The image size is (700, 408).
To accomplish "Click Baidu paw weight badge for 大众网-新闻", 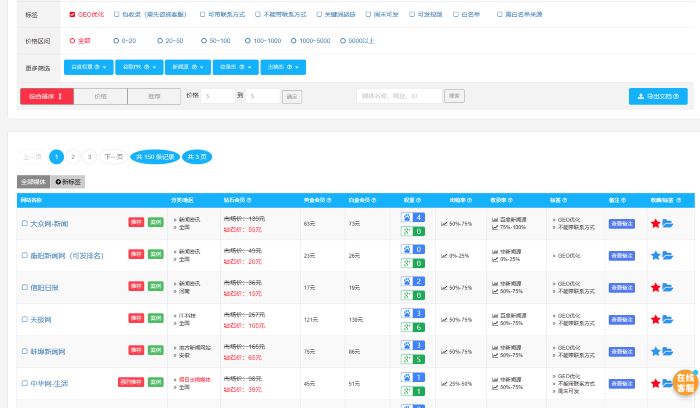I will tap(412, 217).
